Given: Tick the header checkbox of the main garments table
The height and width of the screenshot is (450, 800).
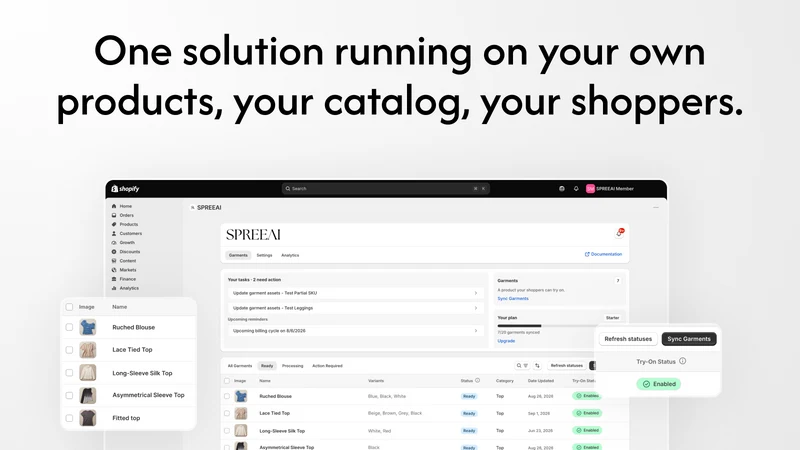Looking at the screenshot, I should tap(227, 381).
